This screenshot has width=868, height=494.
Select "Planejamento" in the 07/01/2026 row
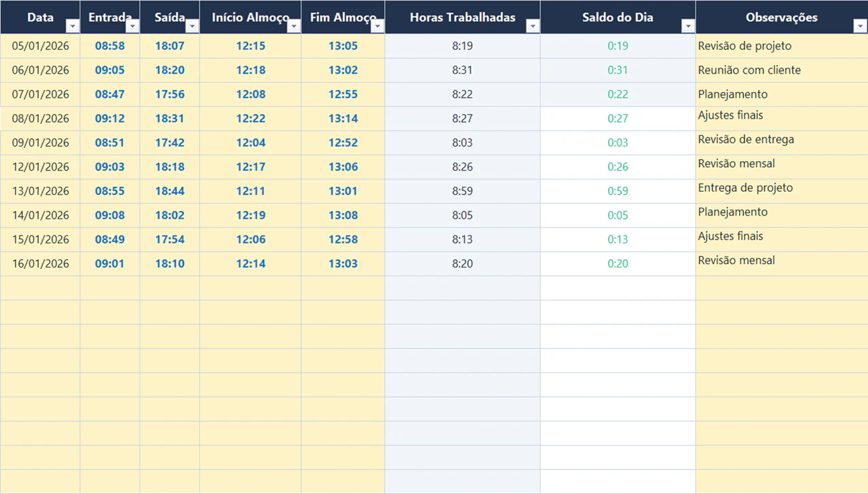[733, 94]
